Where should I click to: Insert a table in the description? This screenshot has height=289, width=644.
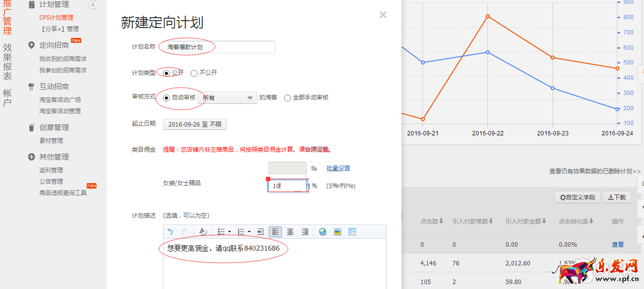point(352,232)
